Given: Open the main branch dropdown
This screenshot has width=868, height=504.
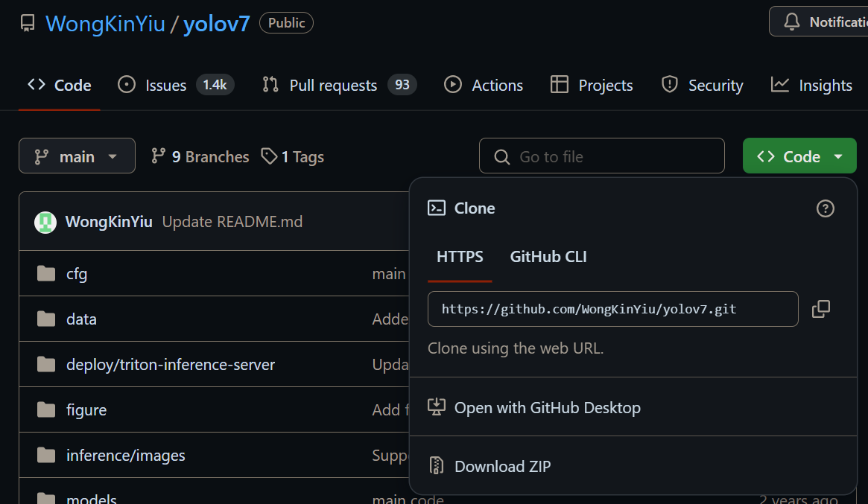Looking at the screenshot, I should [x=77, y=156].
